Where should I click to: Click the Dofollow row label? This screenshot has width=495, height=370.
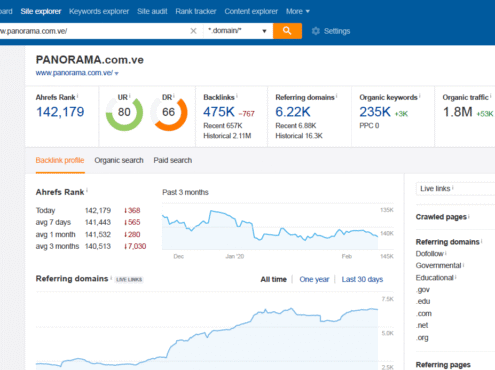click(x=429, y=254)
